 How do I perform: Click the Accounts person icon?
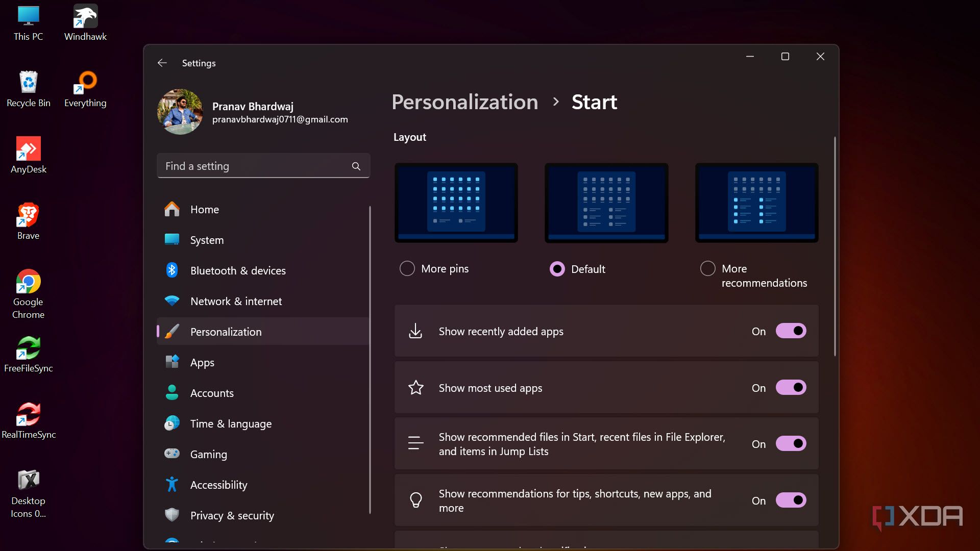click(172, 392)
